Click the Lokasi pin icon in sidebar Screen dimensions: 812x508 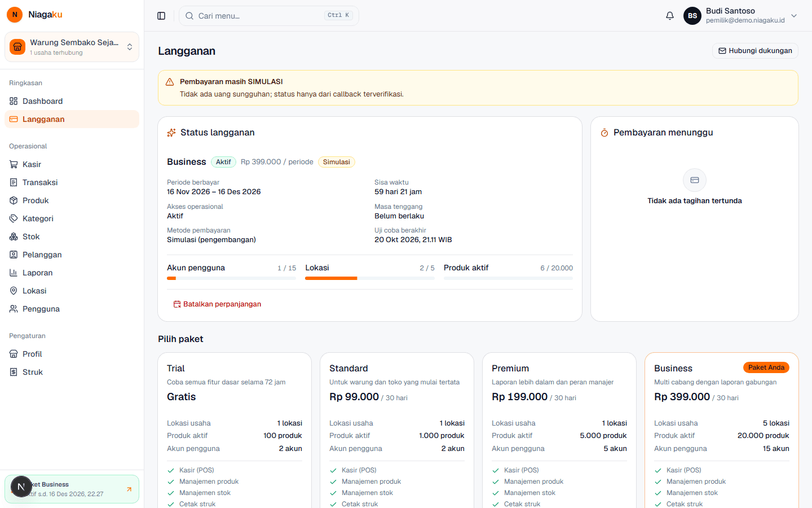[14, 291]
